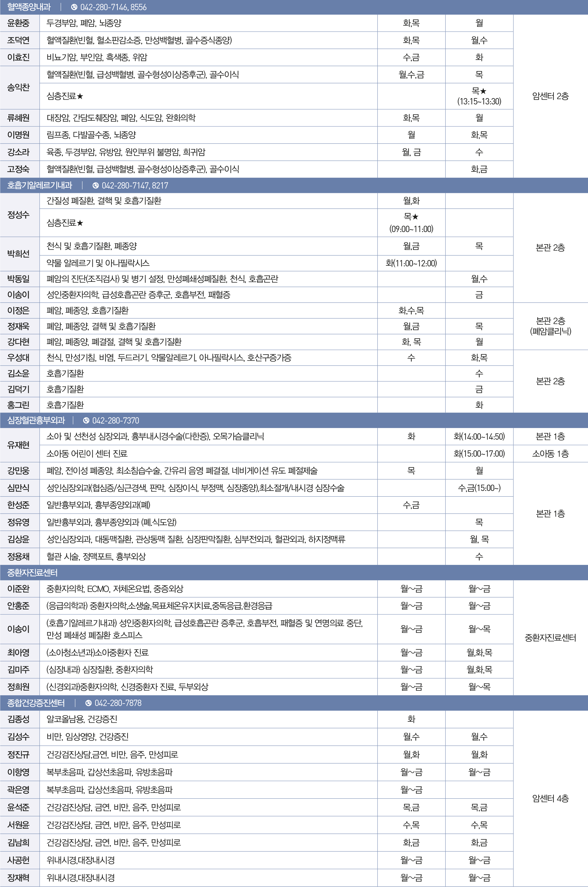Click the 목★ (09:00~11:00) schedule cell

click(x=411, y=223)
